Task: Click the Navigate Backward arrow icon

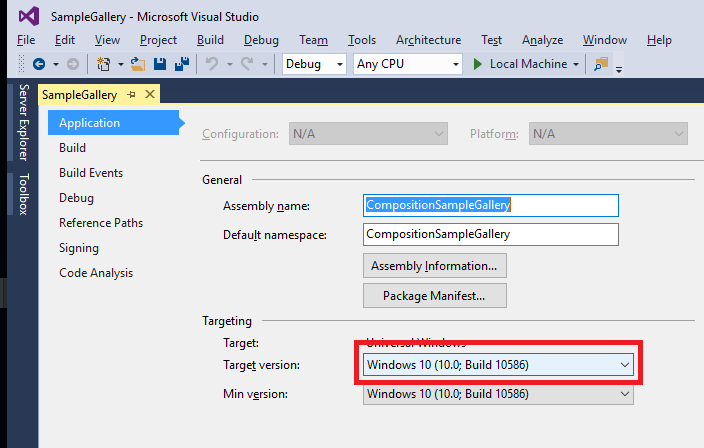Action: pyautogui.click(x=39, y=64)
